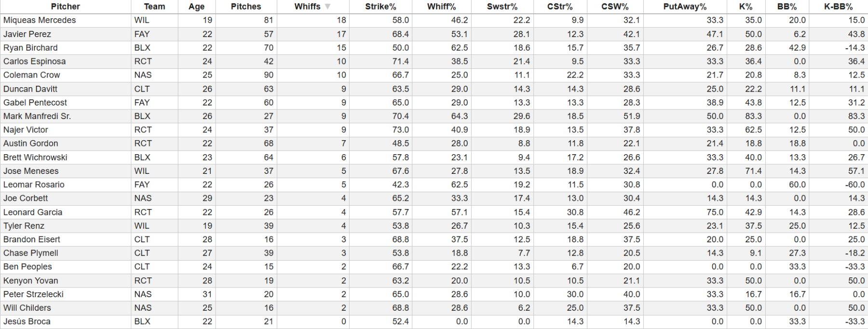This screenshot has width=868, height=329.
Task: Sort by the Whiff% column
Action: coord(441,7)
